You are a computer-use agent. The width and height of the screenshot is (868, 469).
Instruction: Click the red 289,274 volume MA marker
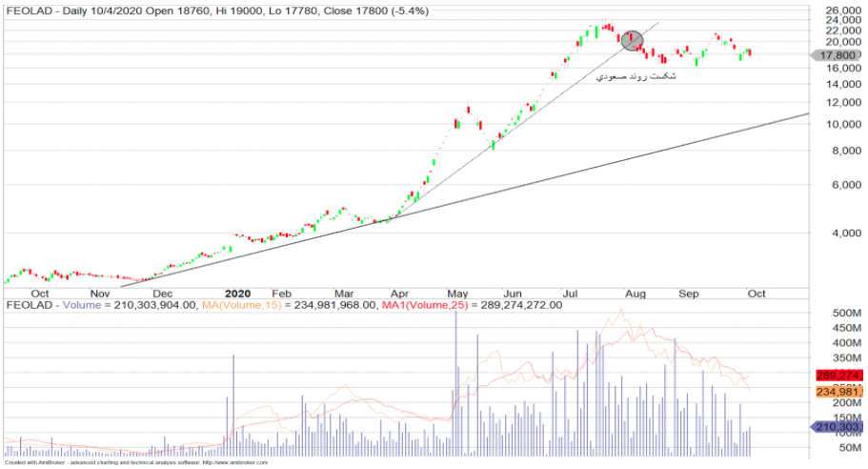[x=839, y=376]
